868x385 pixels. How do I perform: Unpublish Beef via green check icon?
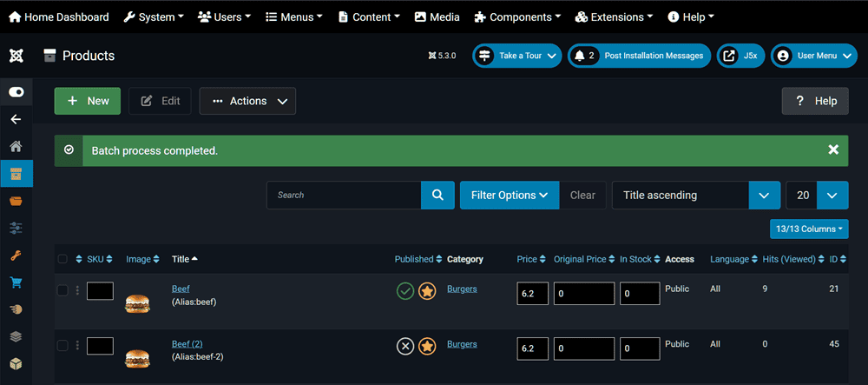pyautogui.click(x=404, y=291)
